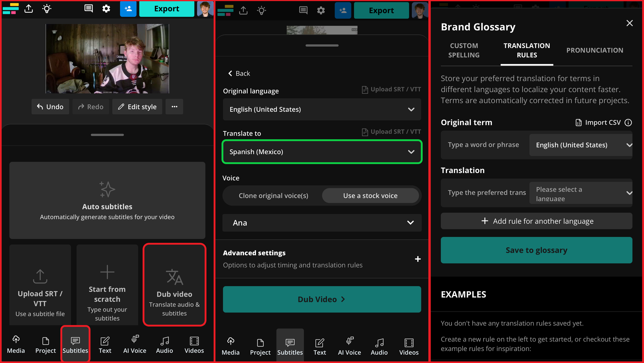Screen dimensions: 644x363
Task: Click the Original term word input field
Action: 483,145
